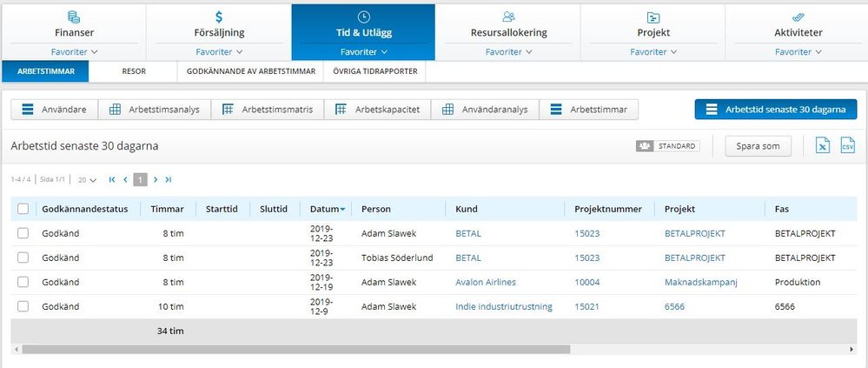This screenshot has width=868, height=368.
Task: Sort by the Kund column header
Action: tap(467, 209)
